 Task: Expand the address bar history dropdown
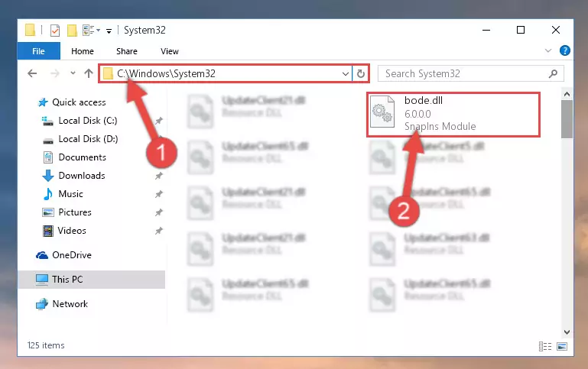click(x=346, y=74)
